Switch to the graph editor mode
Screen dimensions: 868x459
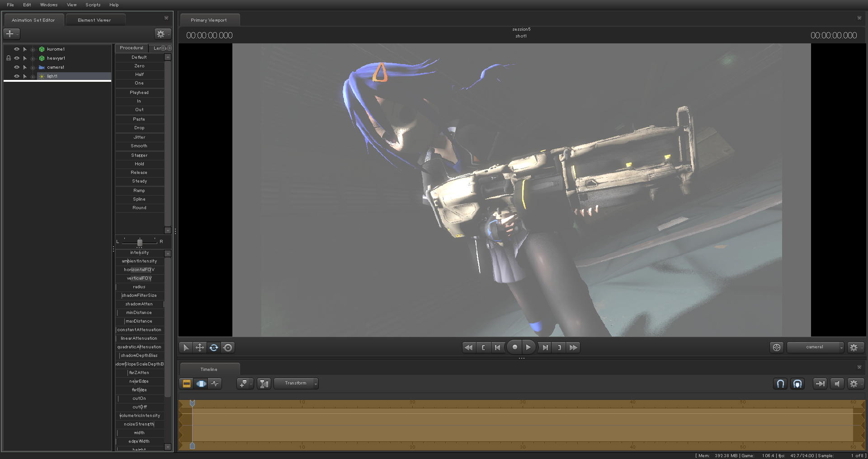click(x=215, y=384)
